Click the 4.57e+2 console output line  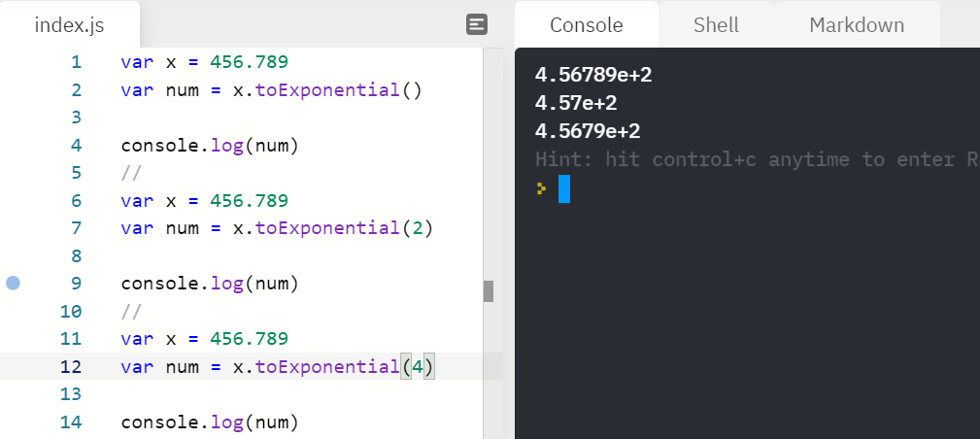pos(576,103)
